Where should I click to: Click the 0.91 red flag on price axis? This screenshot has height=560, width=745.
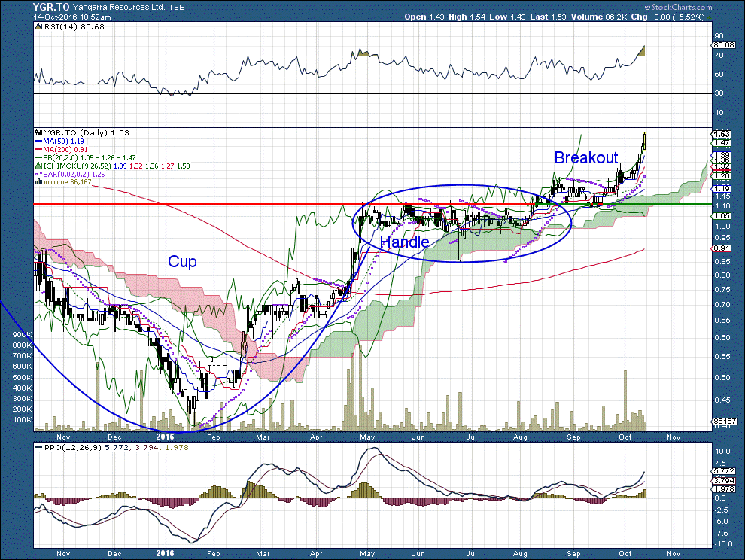(722, 248)
